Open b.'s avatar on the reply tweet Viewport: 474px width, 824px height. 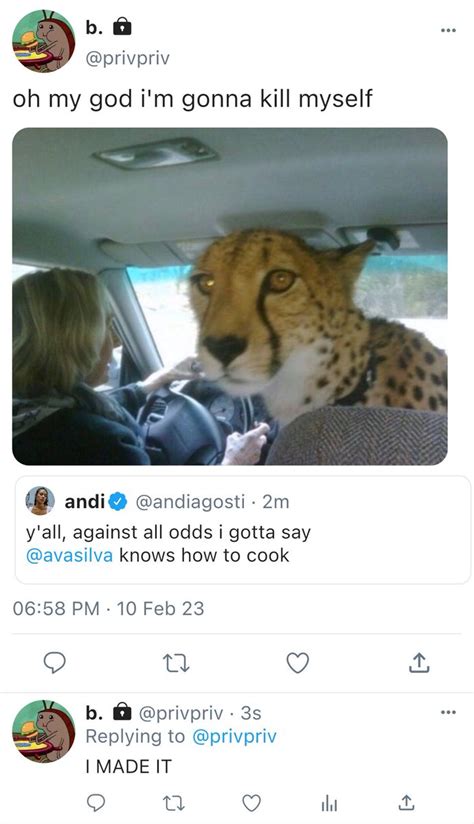[x=44, y=732]
